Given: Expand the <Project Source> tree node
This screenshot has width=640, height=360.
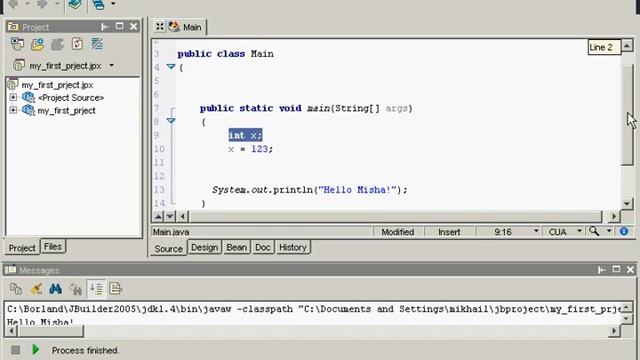Looking at the screenshot, I should tap(13, 98).
